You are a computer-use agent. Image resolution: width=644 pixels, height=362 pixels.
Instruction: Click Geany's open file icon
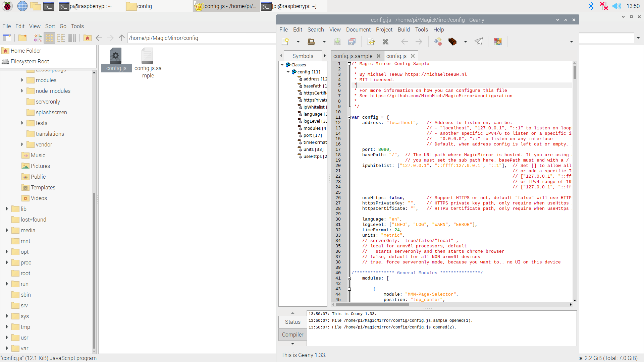[x=312, y=42]
